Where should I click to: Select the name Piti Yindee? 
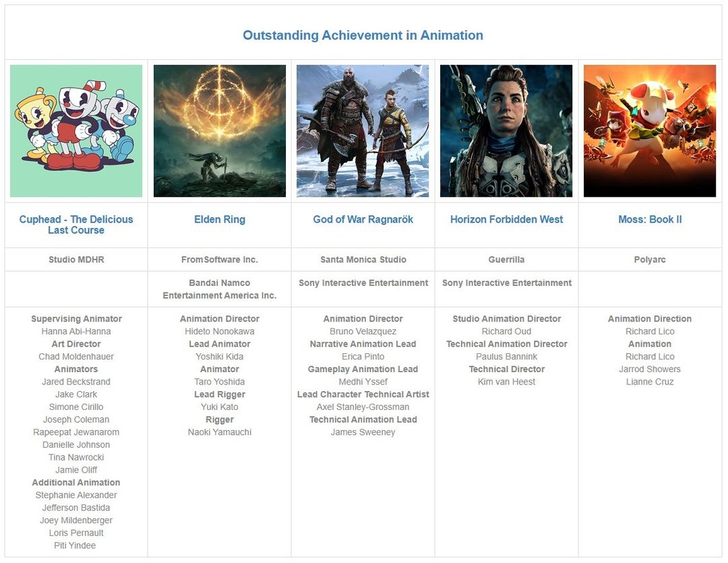tap(75, 545)
